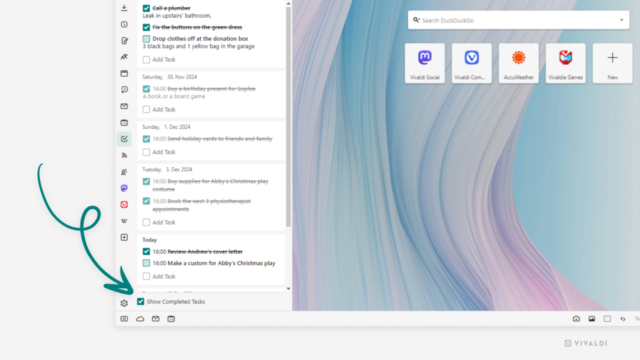Click 'A book or a board game' description

tap(173, 96)
